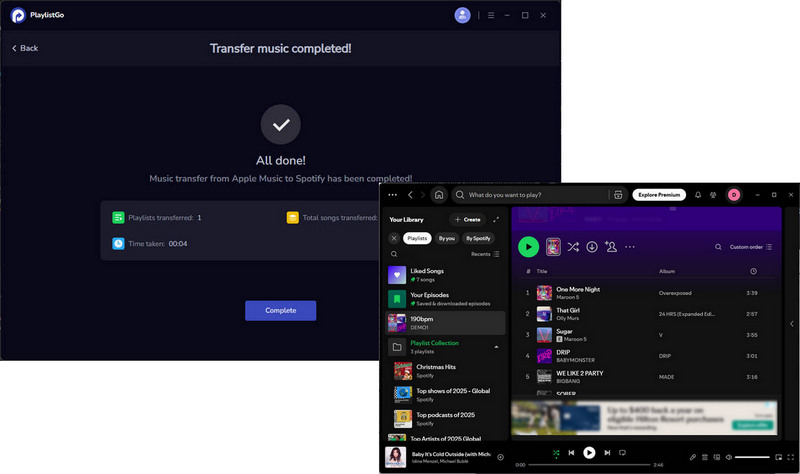This screenshot has height=474, width=800.
Task: Open the Spotify Home button
Action: (x=439, y=194)
